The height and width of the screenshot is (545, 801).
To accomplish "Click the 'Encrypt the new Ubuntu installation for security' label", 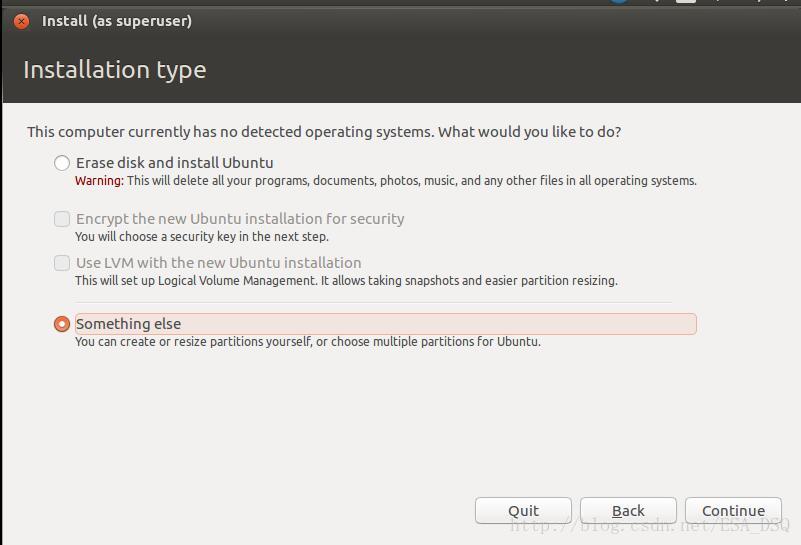I will pyautogui.click(x=240, y=219).
